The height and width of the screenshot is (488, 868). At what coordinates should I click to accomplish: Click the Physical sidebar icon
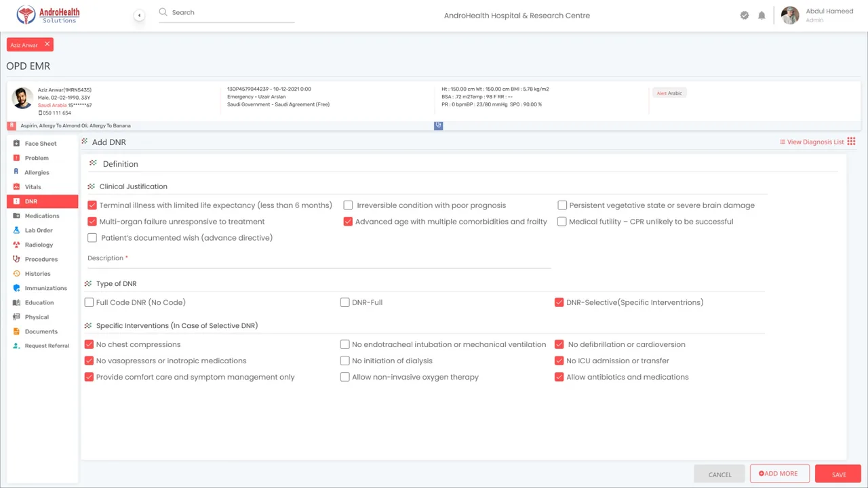[x=16, y=317]
